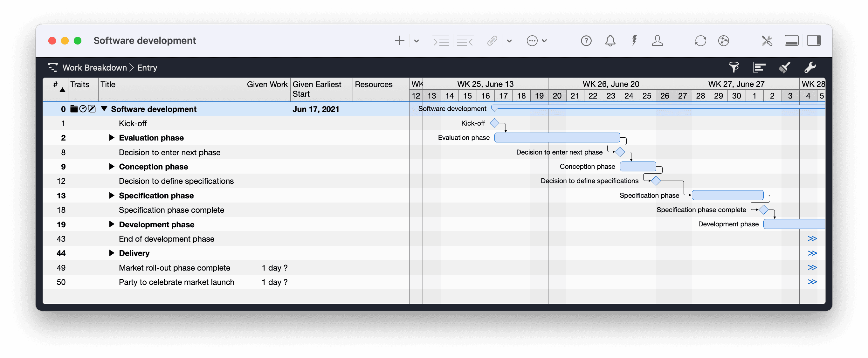868x358 pixels.
Task: Toggle the outline grouping icon
Action: point(759,67)
